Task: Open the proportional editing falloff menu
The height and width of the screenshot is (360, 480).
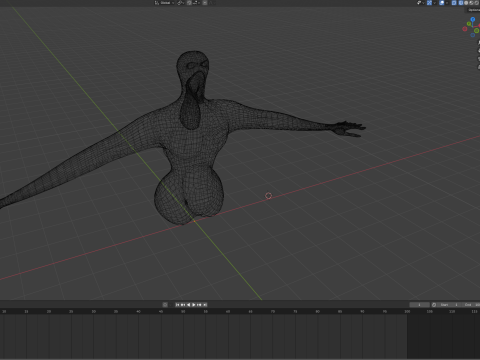Action: (212, 3)
